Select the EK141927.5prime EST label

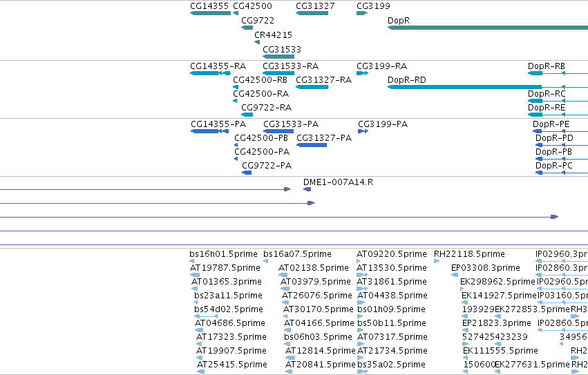point(499,296)
